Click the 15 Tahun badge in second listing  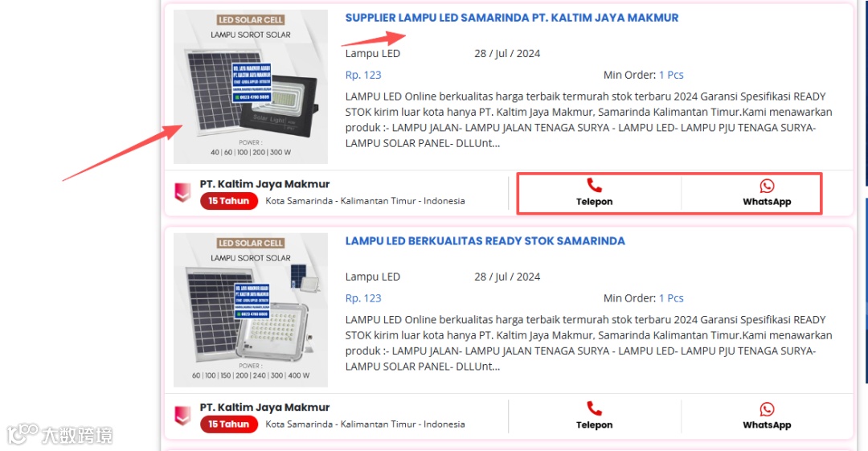(x=228, y=424)
